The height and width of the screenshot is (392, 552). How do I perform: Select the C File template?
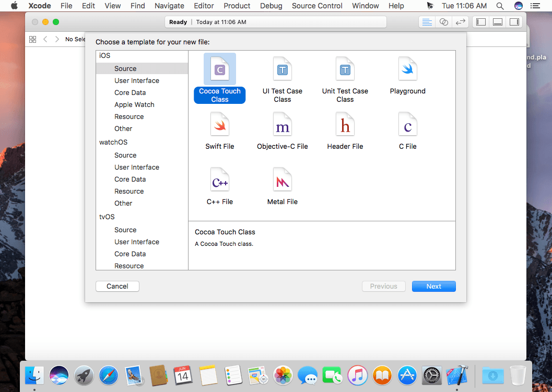tap(408, 131)
